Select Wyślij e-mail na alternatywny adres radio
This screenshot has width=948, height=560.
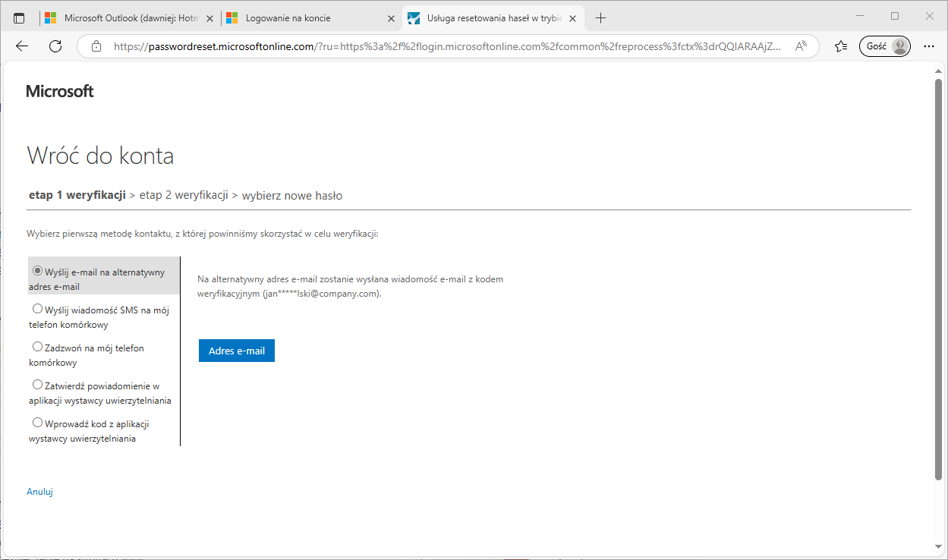[37, 270]
